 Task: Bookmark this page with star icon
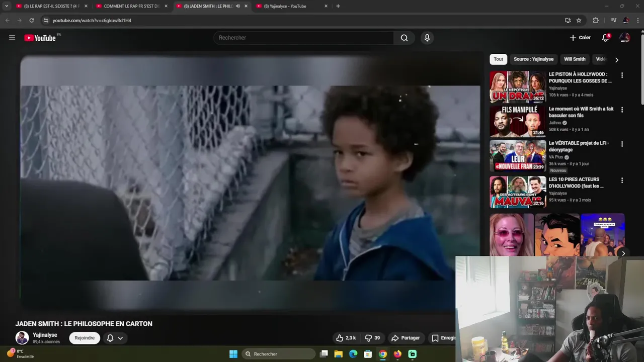coord(579,20)
